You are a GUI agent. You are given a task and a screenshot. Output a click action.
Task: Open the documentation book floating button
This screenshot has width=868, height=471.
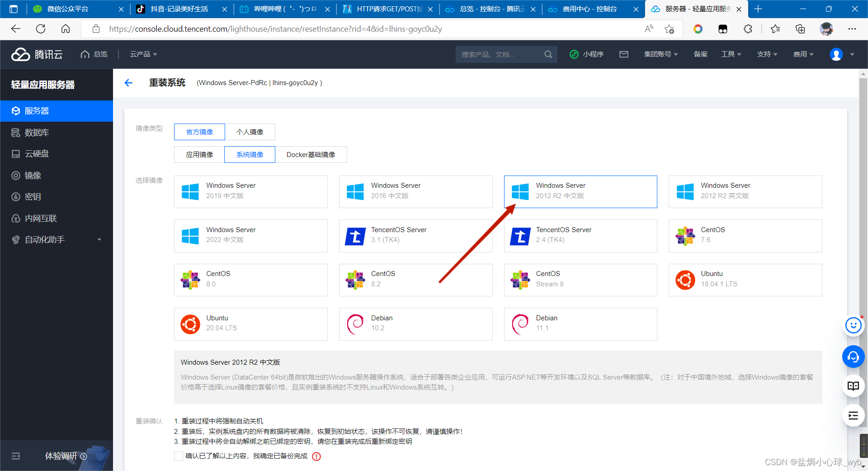853,386
